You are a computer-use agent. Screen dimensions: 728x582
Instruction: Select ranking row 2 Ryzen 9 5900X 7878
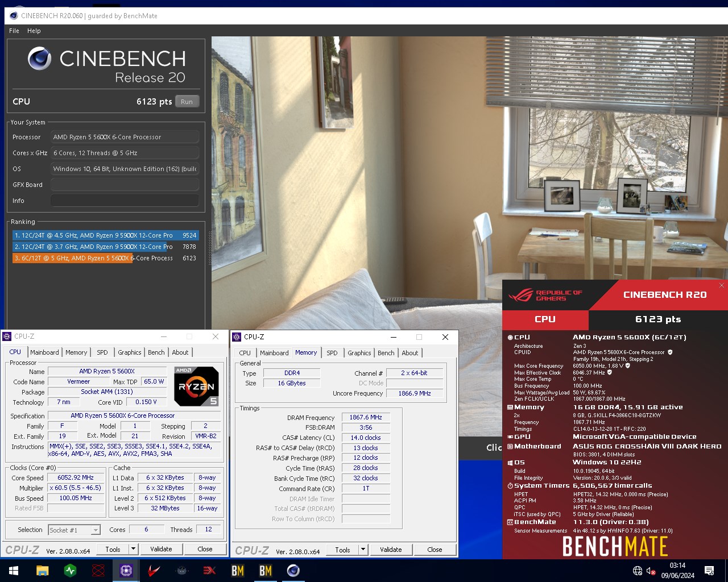coord(105,247)
